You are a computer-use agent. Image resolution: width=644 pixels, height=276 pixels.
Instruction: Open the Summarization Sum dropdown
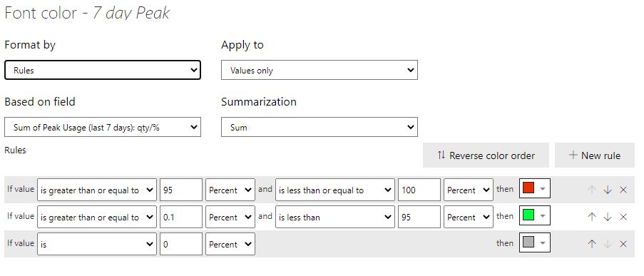click(320, 128)
